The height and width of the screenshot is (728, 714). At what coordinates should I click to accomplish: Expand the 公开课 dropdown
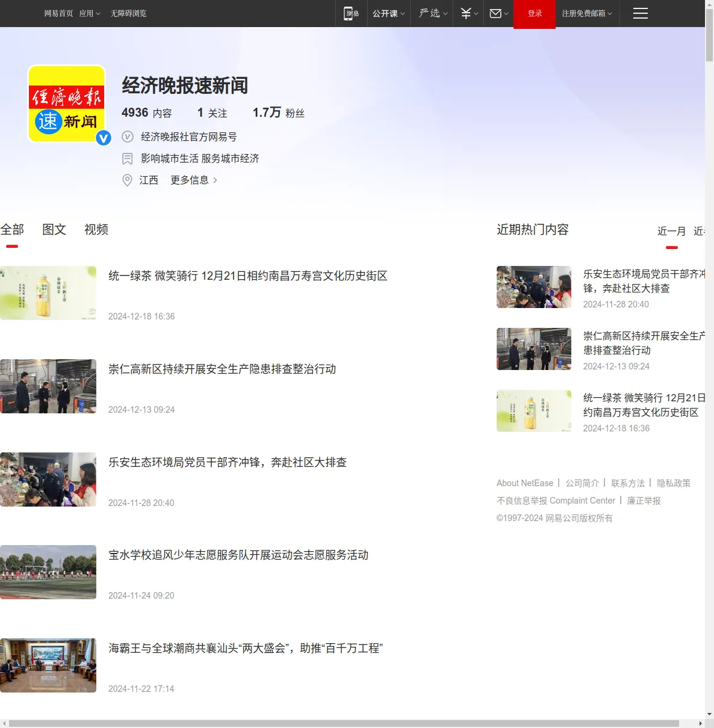tap(388, 13)
